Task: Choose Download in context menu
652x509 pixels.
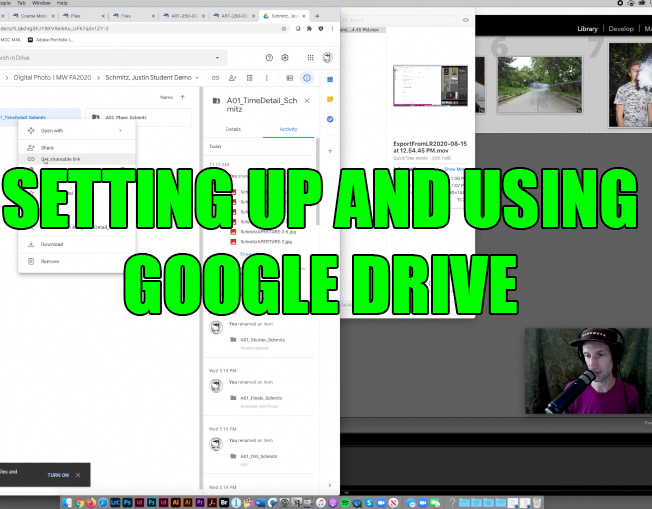Action: [77, 244]
